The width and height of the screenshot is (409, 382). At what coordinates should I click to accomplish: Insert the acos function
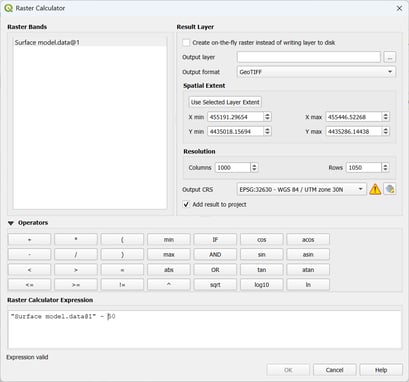(x=308, y=239)
